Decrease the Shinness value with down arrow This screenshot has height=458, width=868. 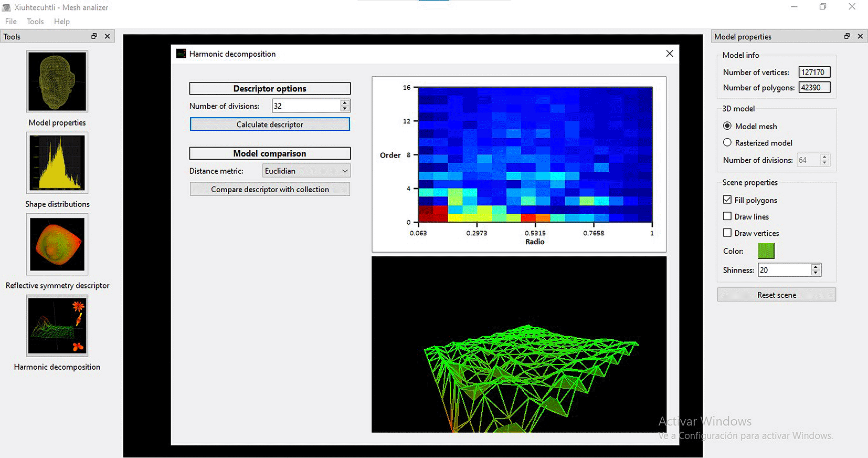point(816,273)
